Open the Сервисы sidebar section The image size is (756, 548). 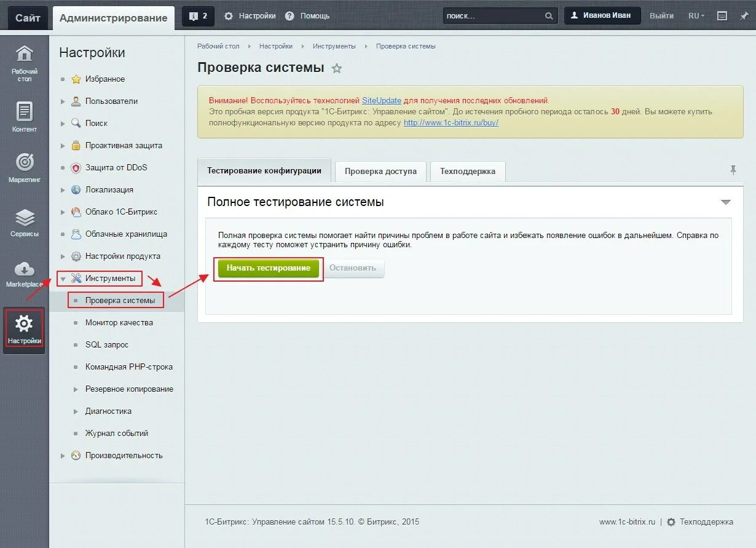[x=25, y=223]
